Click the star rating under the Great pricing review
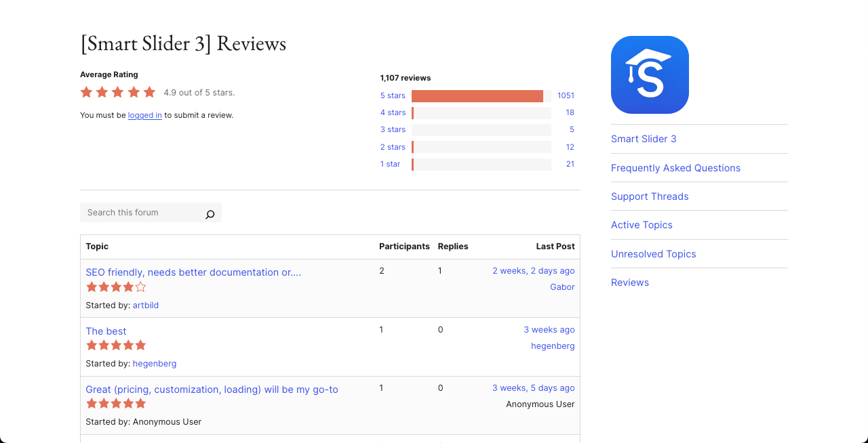 (115, 404)
